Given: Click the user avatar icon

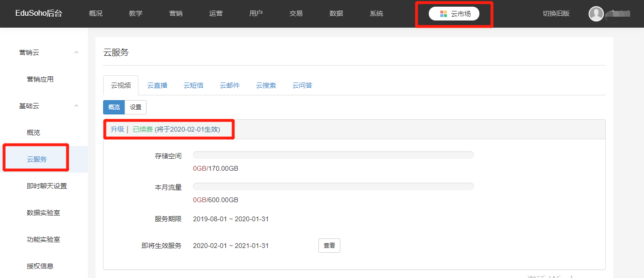Looking at the screenshot, I should (596, 14).
